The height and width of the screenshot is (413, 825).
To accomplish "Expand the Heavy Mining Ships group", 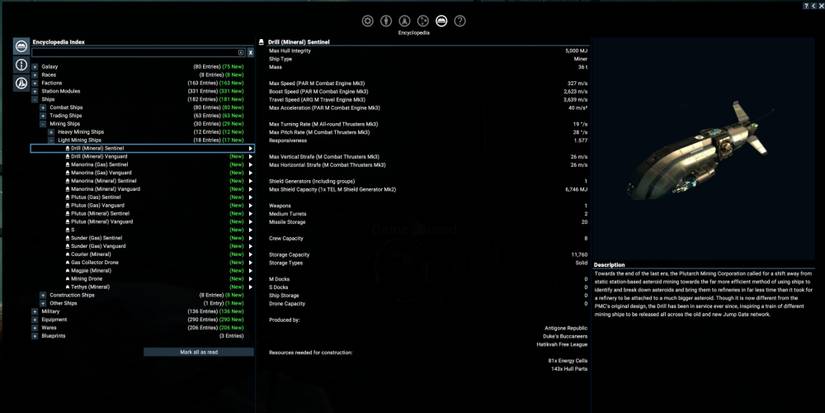I will tap(51, 132).
